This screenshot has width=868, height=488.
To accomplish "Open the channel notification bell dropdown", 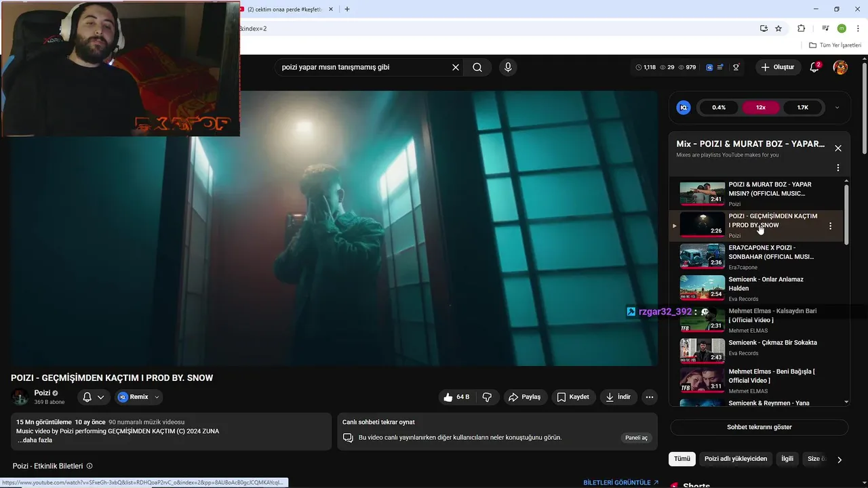I will [94, 397].
